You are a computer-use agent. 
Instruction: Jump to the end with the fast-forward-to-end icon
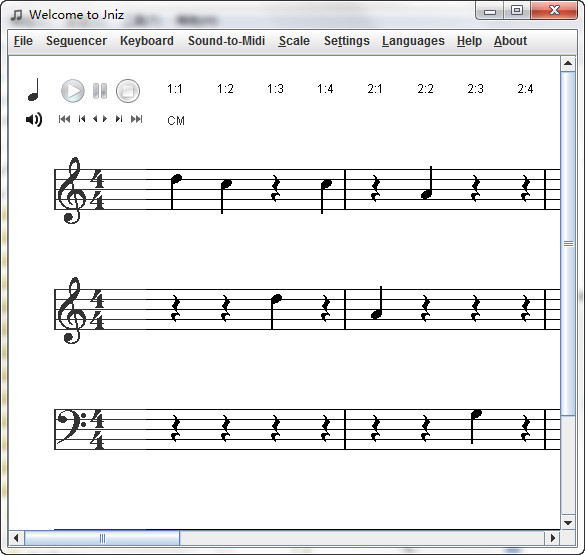pyautogui.click(x=137, y=119)
